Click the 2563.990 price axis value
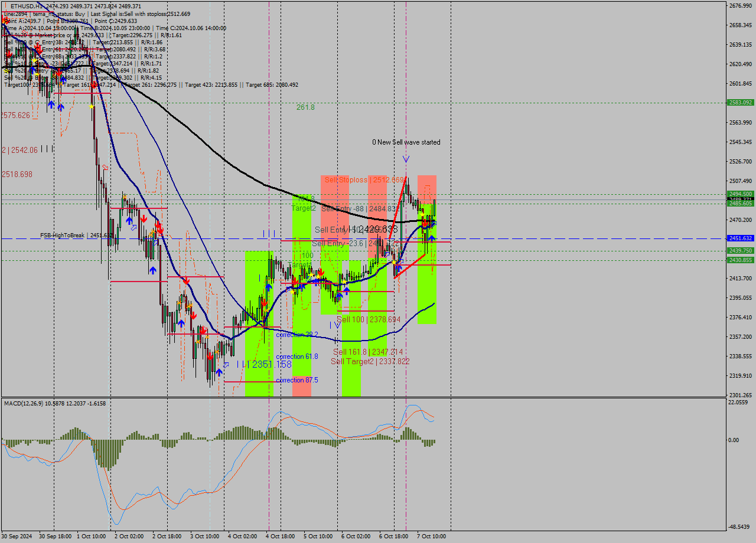This screenshot has width=756, height=543. point(741,123)
